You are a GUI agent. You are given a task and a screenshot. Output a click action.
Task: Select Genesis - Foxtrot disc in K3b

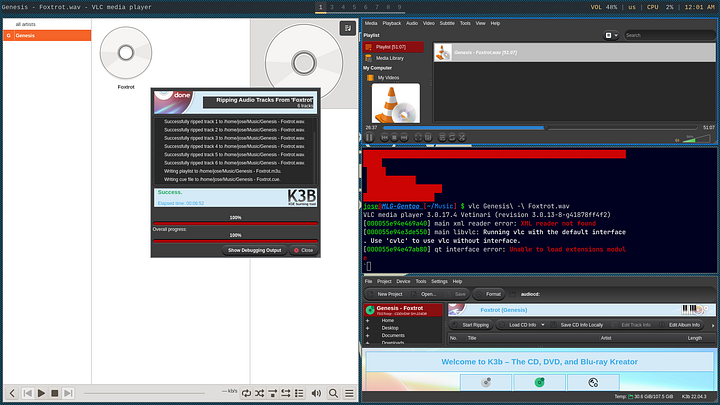[x=404, y=310]
